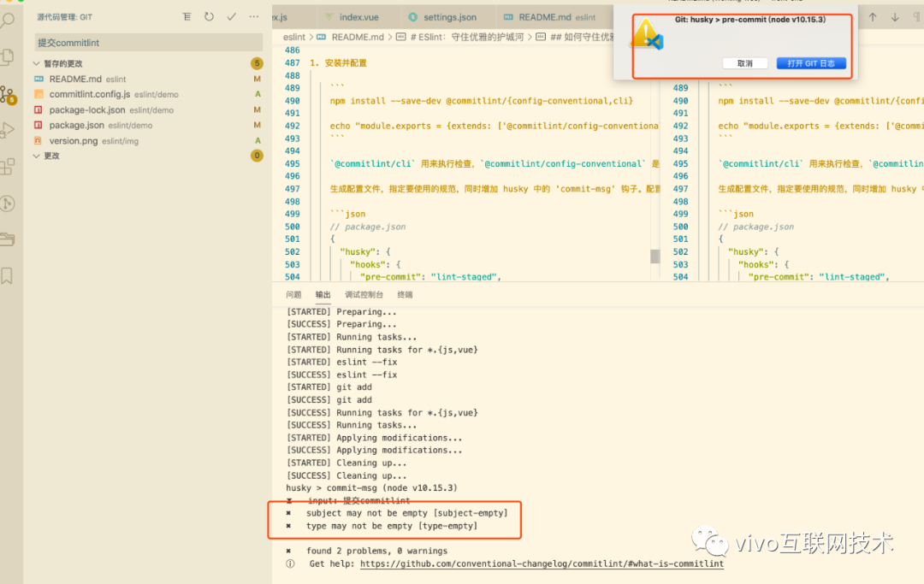Select commitlint.config.js file icon
The image size is (924, 584).
click(x=38, y=94)
